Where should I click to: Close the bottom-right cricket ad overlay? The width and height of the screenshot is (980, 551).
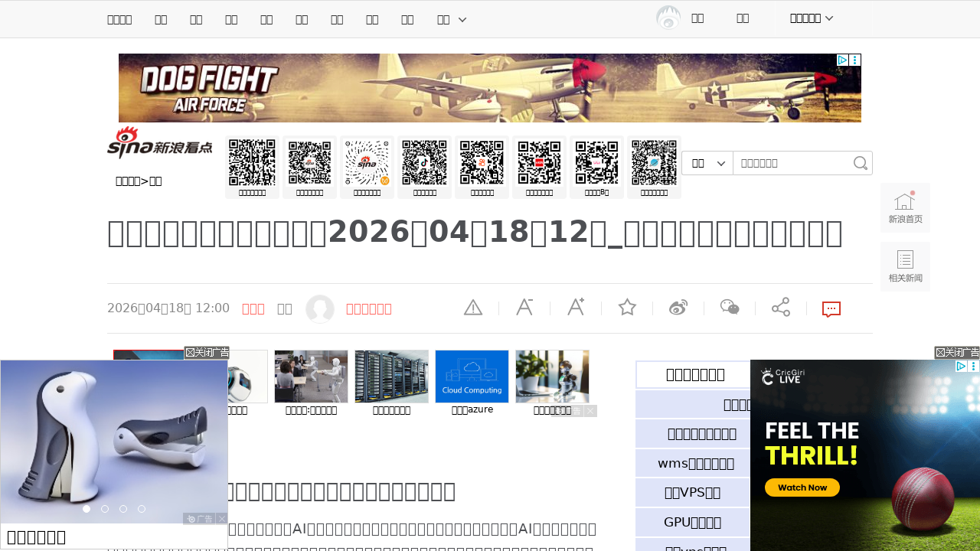tap(957, 352)
